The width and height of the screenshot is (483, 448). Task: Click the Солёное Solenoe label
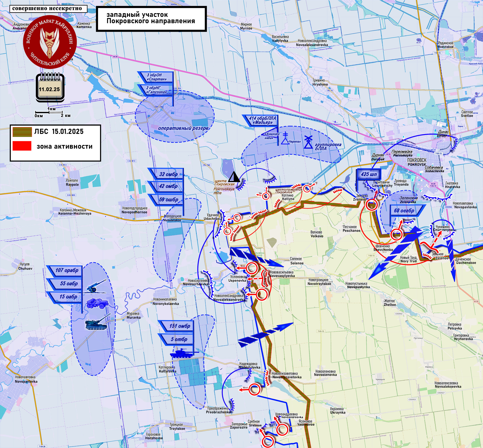[297, 261]
